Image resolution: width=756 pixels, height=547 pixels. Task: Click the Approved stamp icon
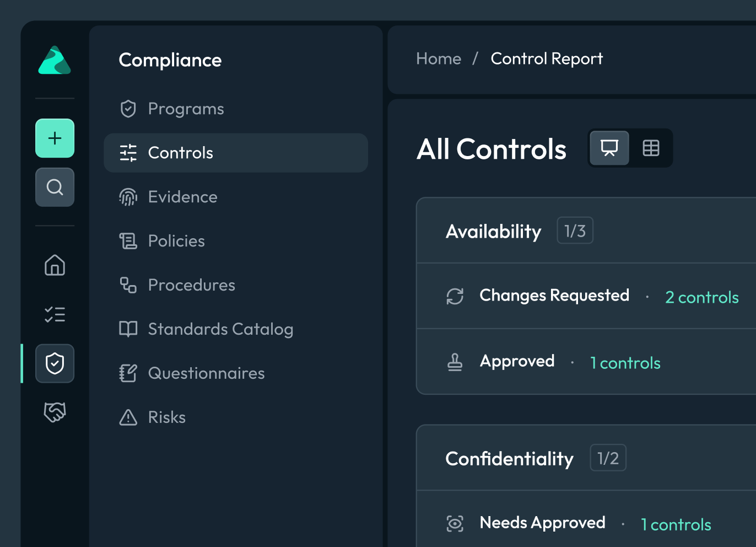click(455, 362)
